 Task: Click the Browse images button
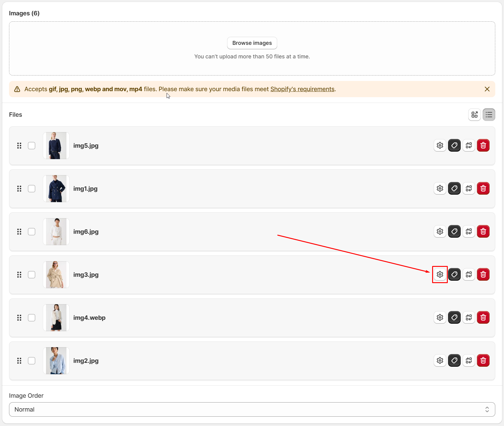tap(252, 43)
